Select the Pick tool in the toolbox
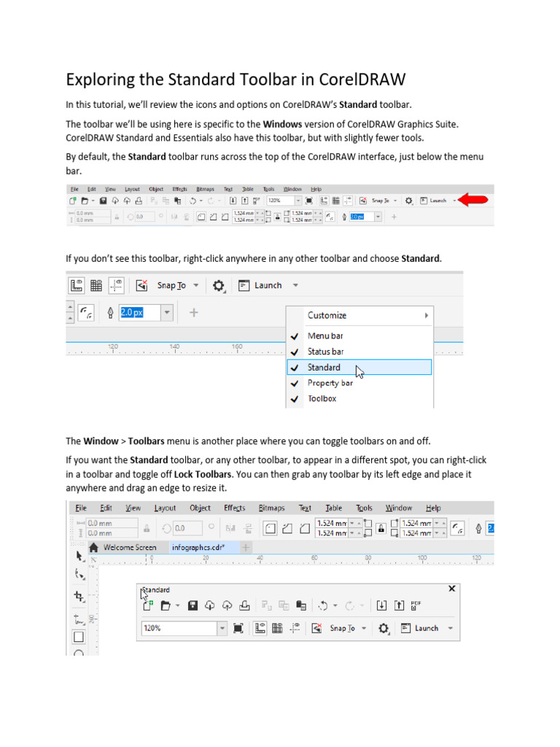Viewport: 560px width, 747px height. pos(79,556)
